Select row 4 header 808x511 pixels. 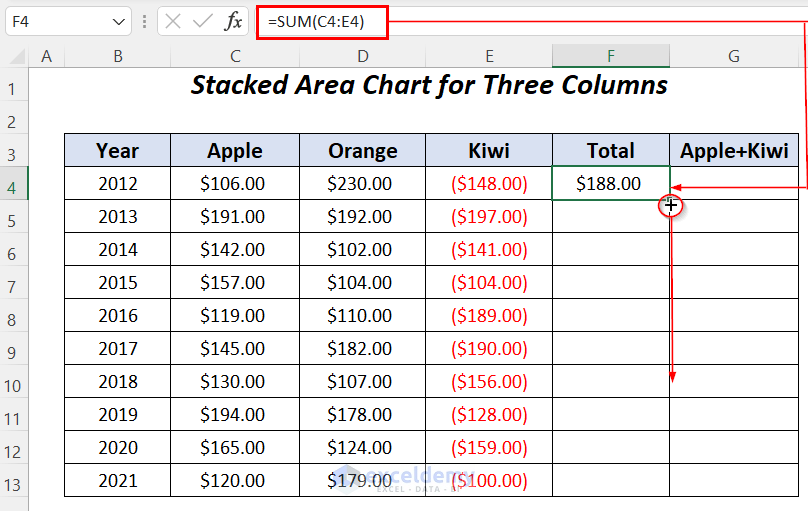click(x=13, y=184)
